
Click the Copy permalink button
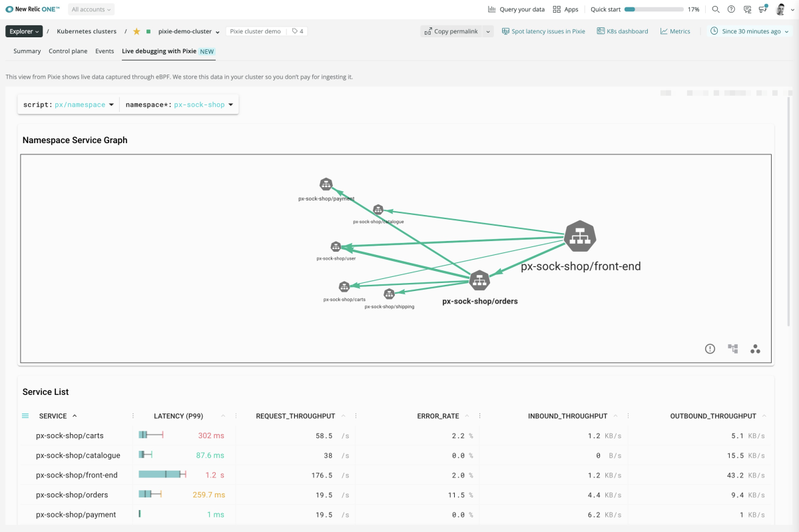[451, 31]
